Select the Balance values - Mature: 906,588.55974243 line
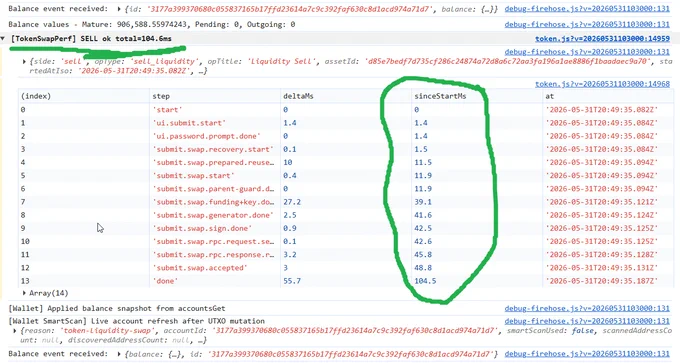The image size is (680, 363). (151, 24)
